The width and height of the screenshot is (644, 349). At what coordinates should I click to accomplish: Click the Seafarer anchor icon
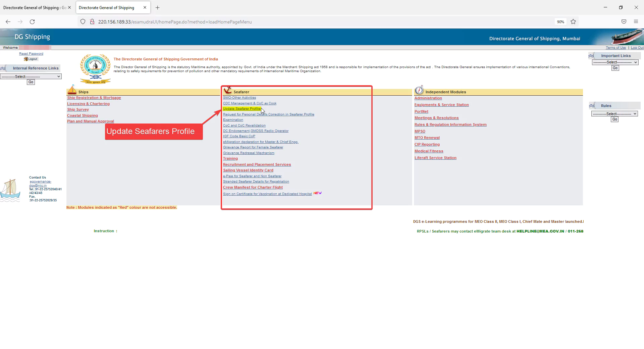tap(228, 90)
